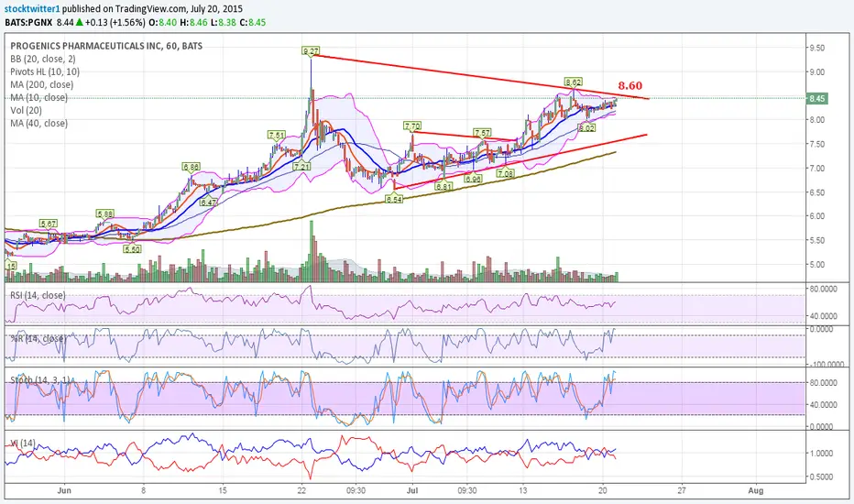Click the 15 date axis label
Image resolution: width=854 pixels, height=504 pixels.
(223, 490)
